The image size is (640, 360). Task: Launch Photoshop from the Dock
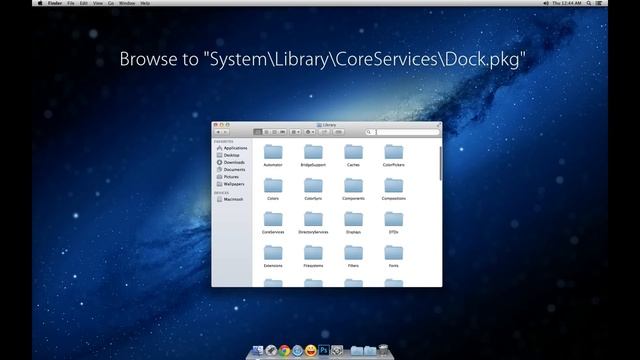(324, 350)
